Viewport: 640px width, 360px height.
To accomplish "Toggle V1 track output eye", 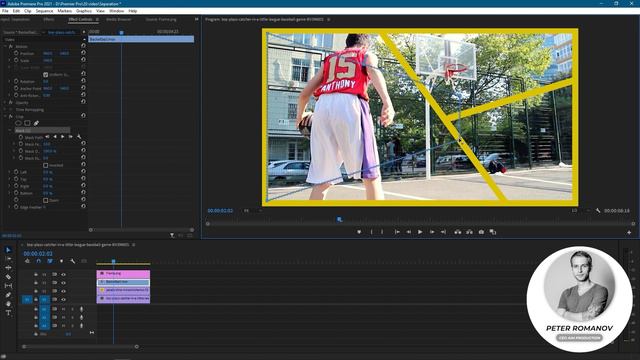I will click(x=63, y=299).
